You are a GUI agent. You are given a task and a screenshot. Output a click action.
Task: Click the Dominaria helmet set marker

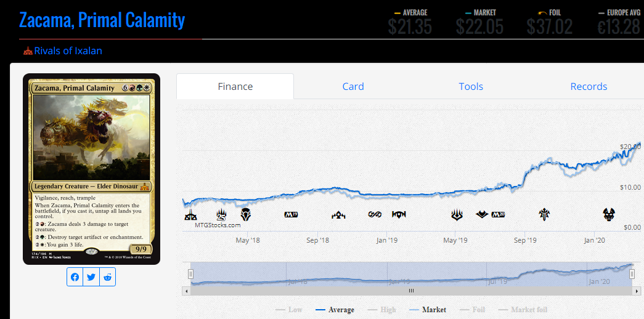pos(246,214)
